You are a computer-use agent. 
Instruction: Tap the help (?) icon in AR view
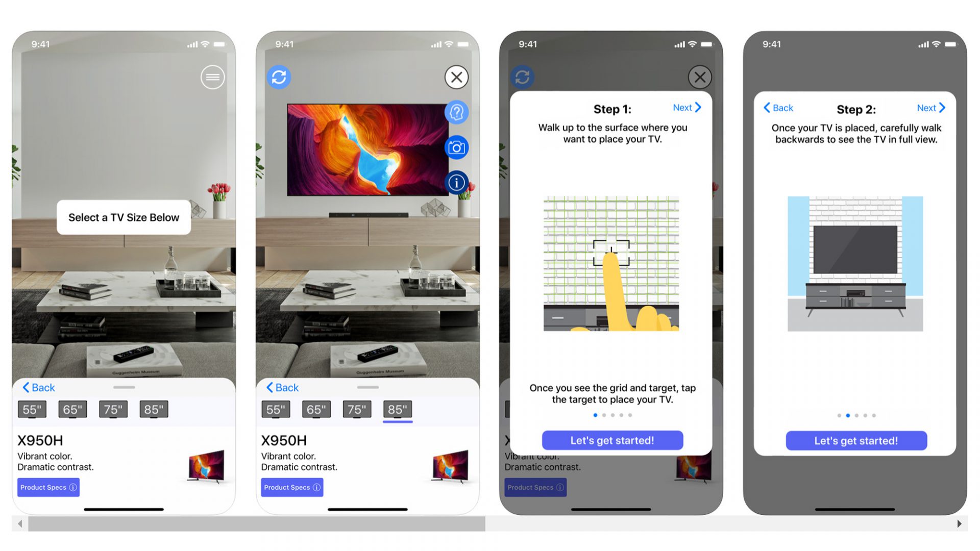point(458,112)
